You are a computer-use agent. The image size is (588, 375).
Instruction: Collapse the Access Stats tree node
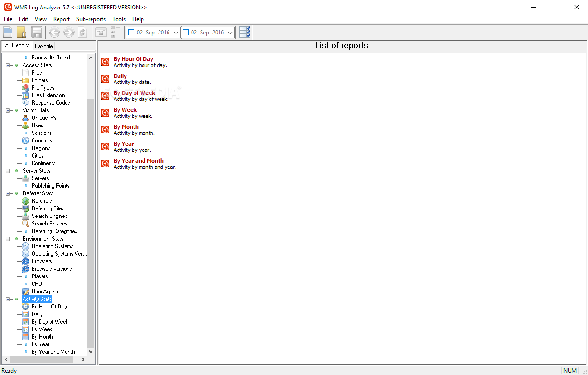8,65
